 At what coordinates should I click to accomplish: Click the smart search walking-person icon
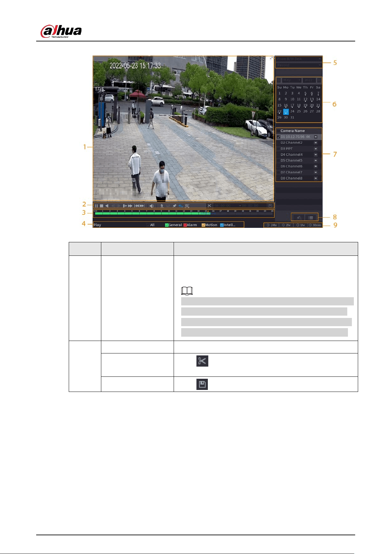point(162,206)
